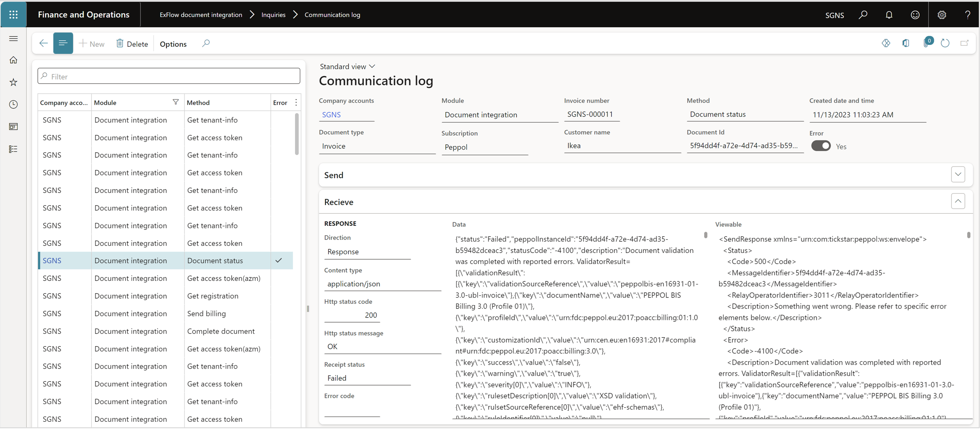Image resolution: width=980 pixels, height=432 pixels.
Task: Click the Error column header
Action: [280, 103]
